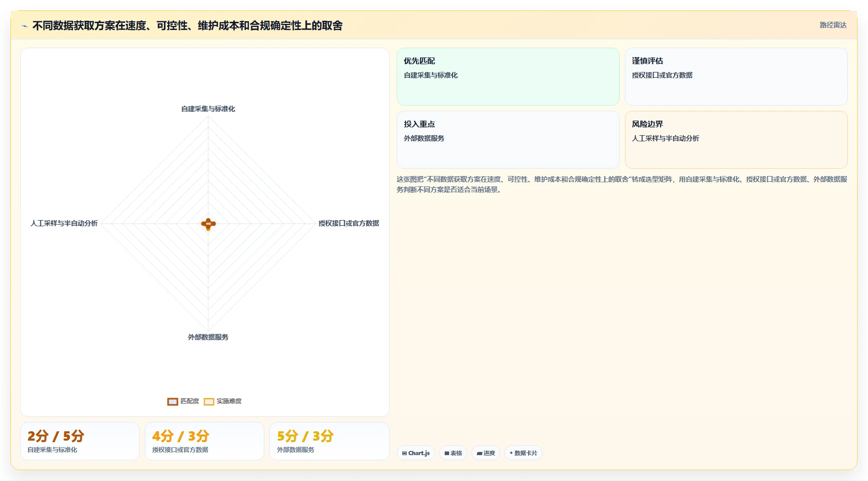
Task: Toggle the 匹配度 legend item
Action: 183,401
